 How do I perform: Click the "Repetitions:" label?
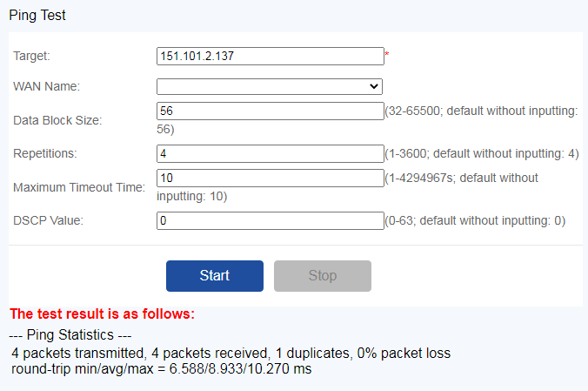click(x=45, y=153)
